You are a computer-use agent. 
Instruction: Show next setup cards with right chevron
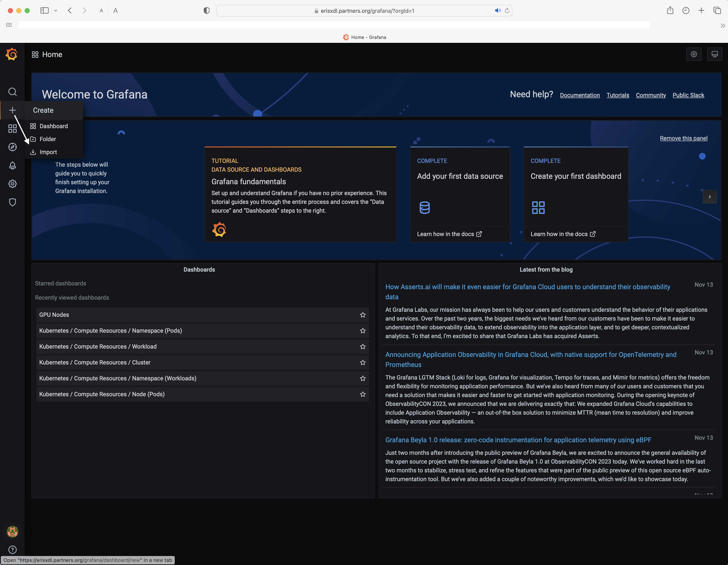(710, 197)
